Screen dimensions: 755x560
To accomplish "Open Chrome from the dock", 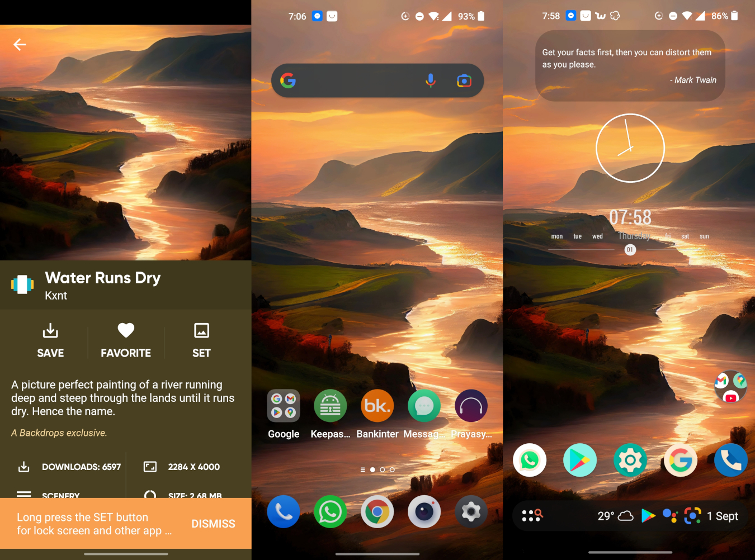I will [x=377, y=511].
